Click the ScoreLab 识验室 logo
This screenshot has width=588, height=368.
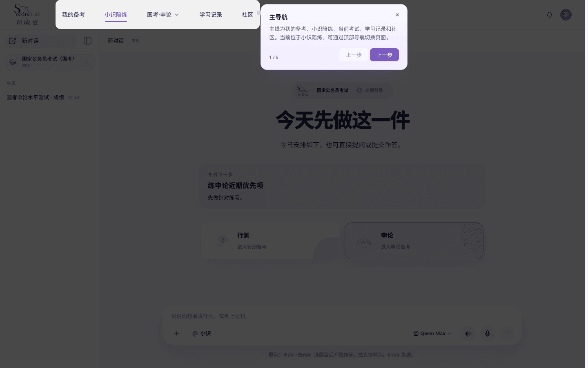[x=27, y=15]
